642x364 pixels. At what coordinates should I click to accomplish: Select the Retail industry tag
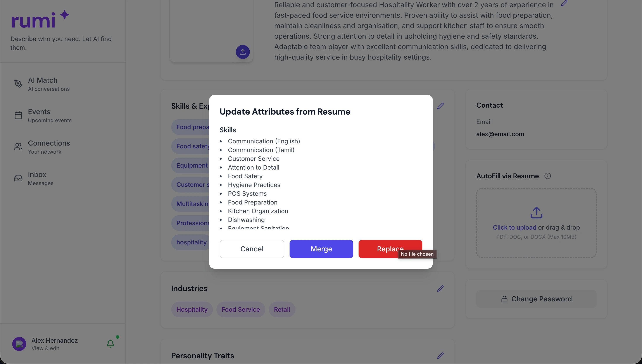click(282, 309)
